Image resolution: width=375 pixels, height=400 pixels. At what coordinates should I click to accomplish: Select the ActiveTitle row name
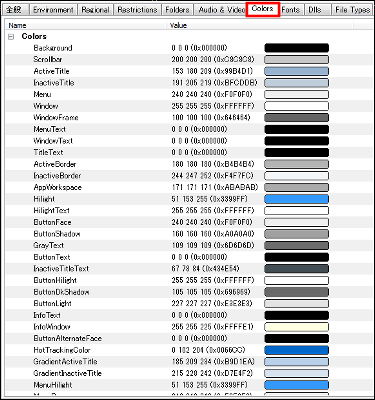coord(51,71)
